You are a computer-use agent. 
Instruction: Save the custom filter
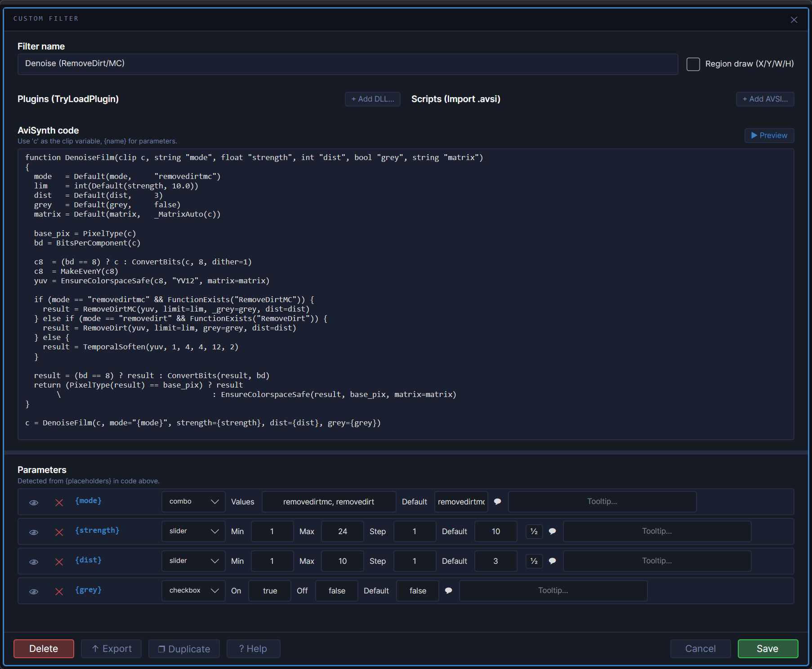tap(767, 649)
